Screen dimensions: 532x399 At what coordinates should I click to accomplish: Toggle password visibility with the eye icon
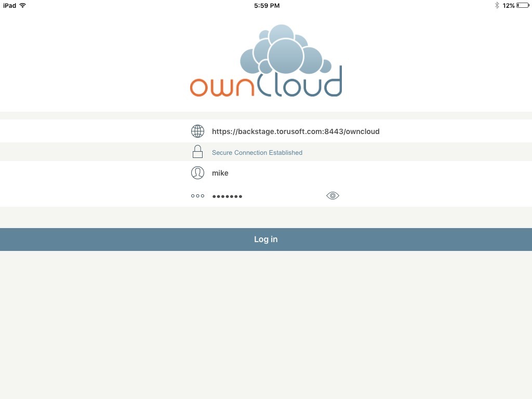pos(332,195)
